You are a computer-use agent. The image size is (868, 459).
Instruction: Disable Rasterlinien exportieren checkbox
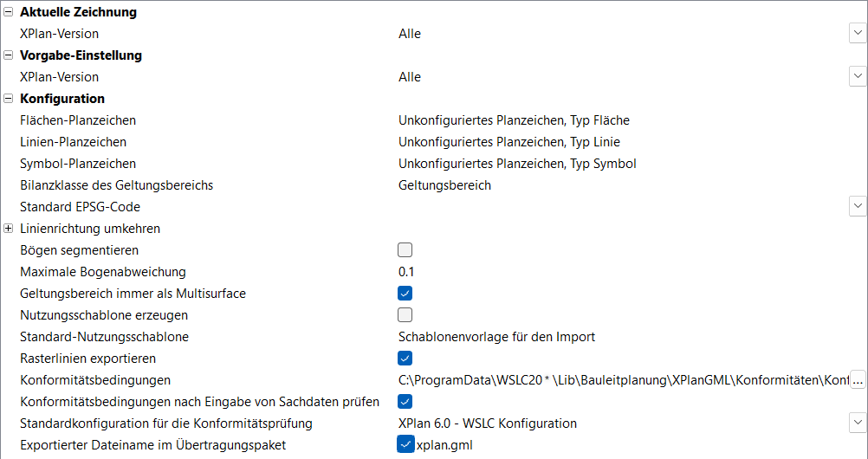pyautogui.click(x=405, y=359)
